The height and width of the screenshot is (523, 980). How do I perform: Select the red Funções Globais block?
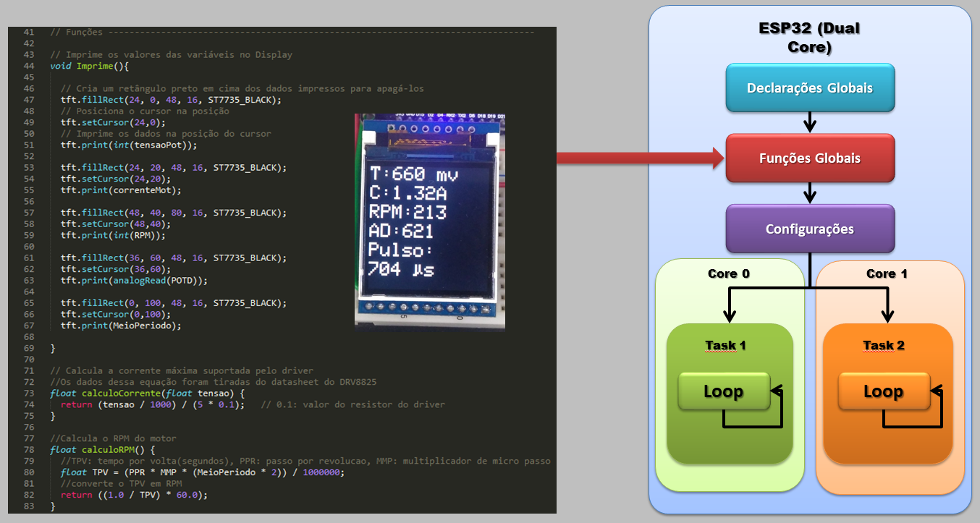[x=809, y=158]
